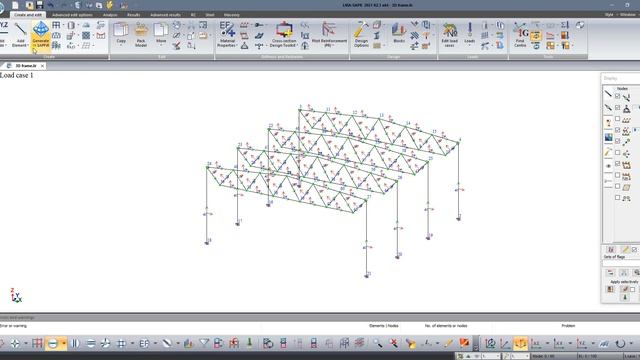This screenshot has height=360, width=640.
Task: Open the dropdown arrow beside the horizontal-section icon
Action: [x=64, y=344]
